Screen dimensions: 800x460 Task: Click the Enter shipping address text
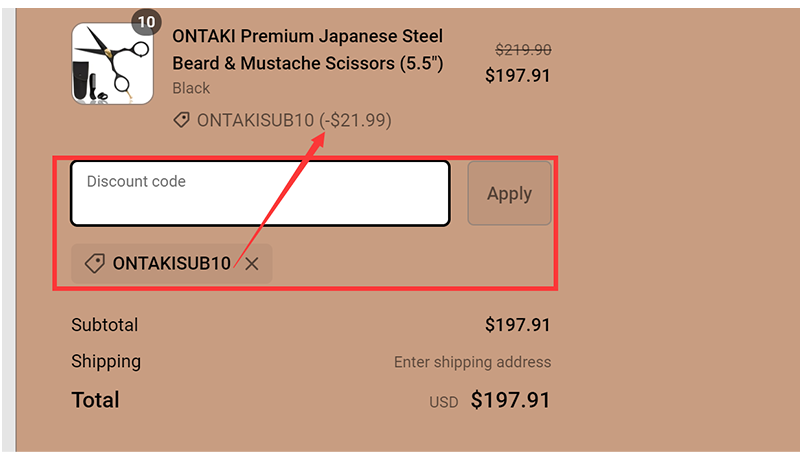coord(472,362)
